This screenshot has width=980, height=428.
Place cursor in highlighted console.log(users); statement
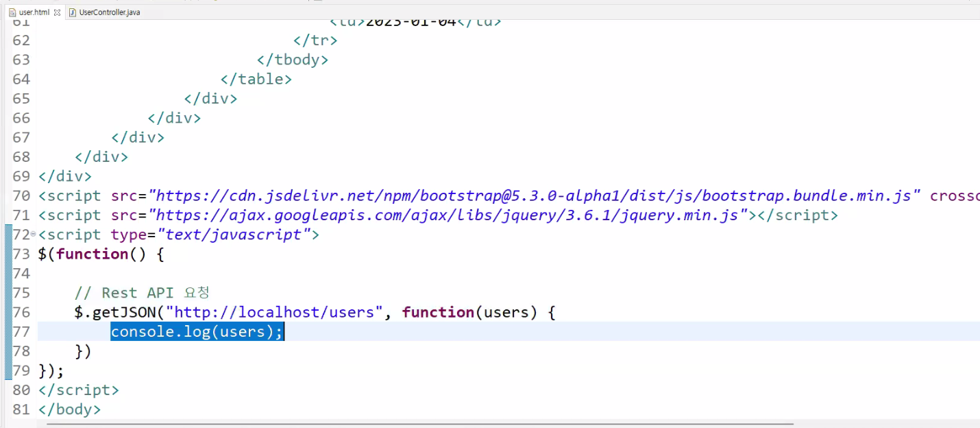197,332
